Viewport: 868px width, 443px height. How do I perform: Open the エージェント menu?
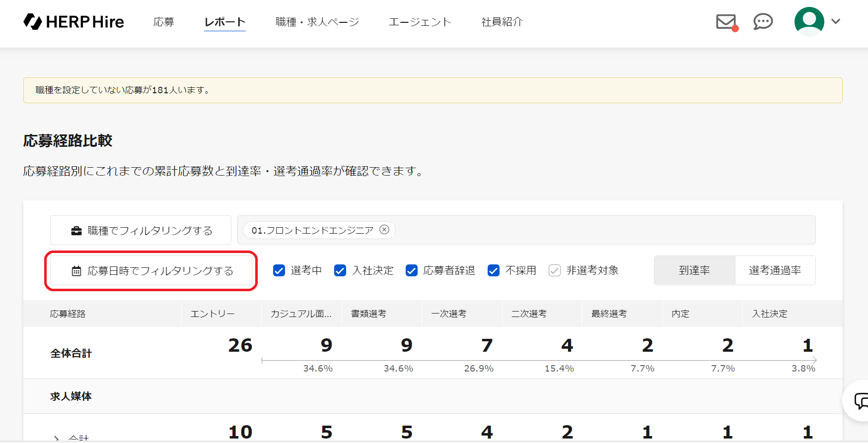(420, 22)
